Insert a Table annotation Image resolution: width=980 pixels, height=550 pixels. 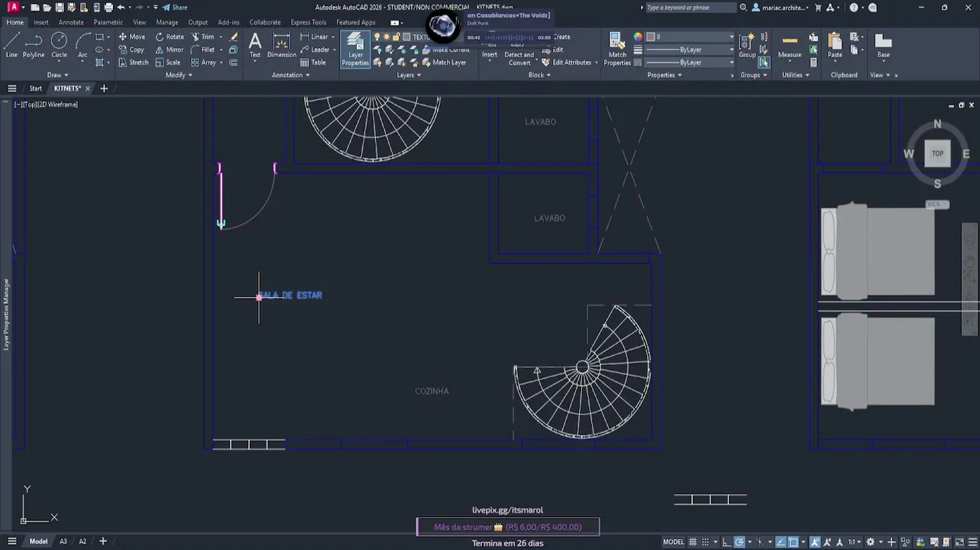click(x=313, y=63)
